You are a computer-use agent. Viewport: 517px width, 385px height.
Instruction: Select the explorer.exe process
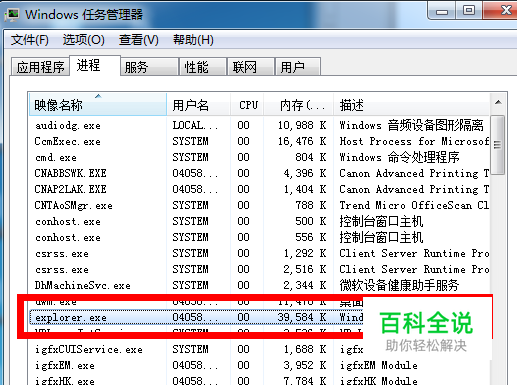[196, 317]
